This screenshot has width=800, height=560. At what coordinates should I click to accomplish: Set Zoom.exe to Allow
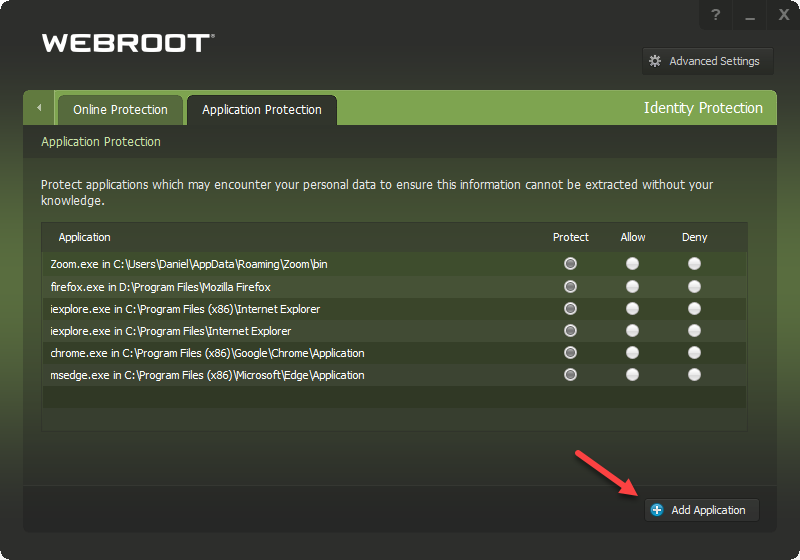pyautogui.click(x=633, y=264)
